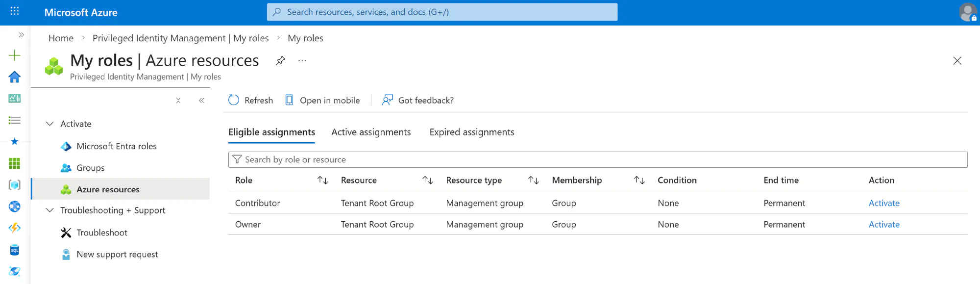This screenshot has width=980, height=284.
Task: Switch to Active assignments tab
Action: tap(371, 132)
